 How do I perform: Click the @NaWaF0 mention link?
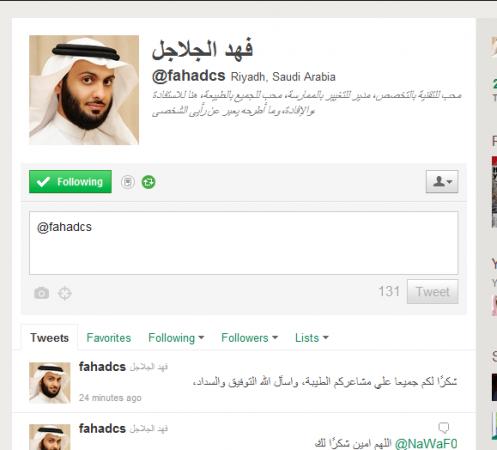tap(426, 444)
